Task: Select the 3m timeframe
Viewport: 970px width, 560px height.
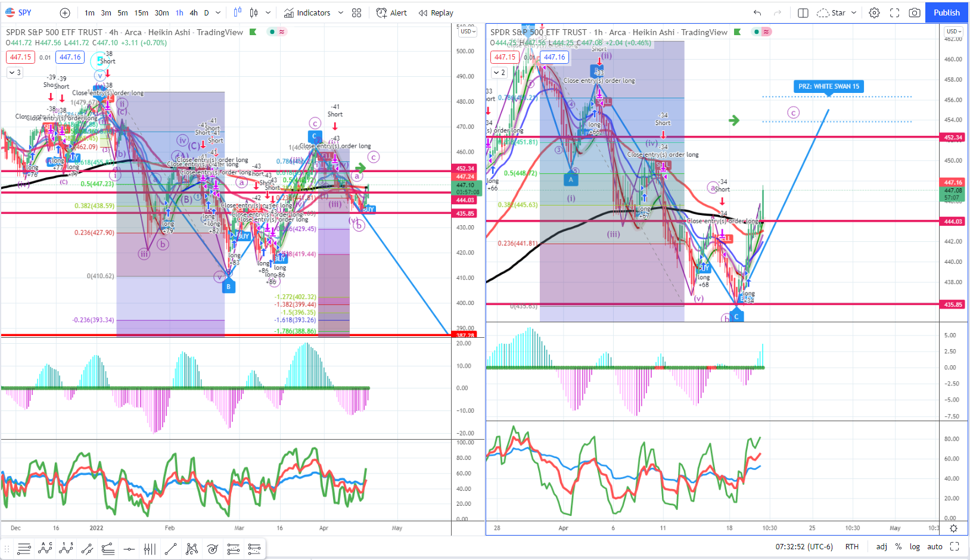Action: (x=106, y=13)
